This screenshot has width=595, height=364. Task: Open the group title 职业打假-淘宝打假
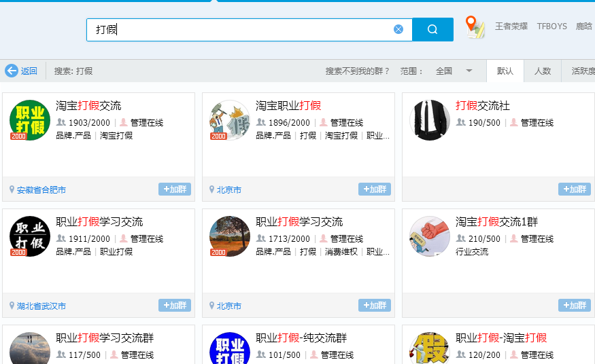click(501, 338)
